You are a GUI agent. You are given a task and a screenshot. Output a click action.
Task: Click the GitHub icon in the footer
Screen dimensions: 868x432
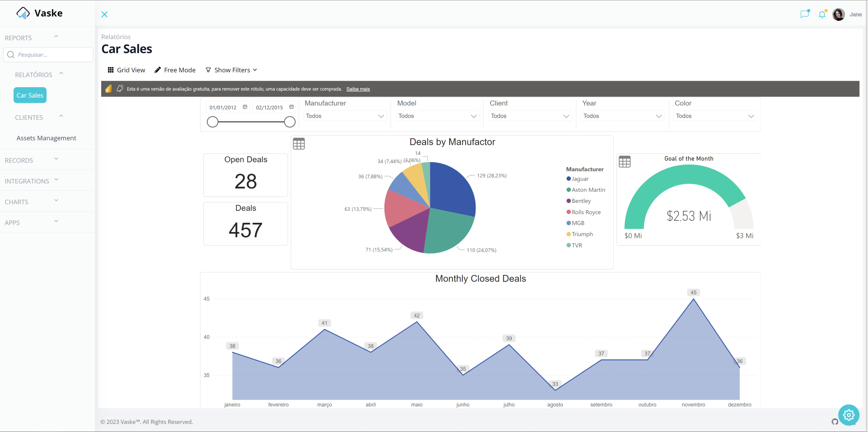[x=835, y=422]
